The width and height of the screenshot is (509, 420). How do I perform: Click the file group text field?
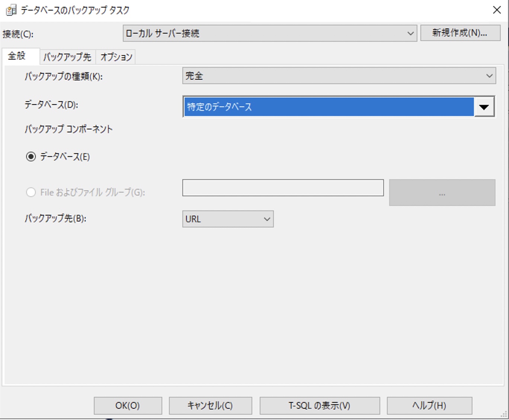point(283,188)
